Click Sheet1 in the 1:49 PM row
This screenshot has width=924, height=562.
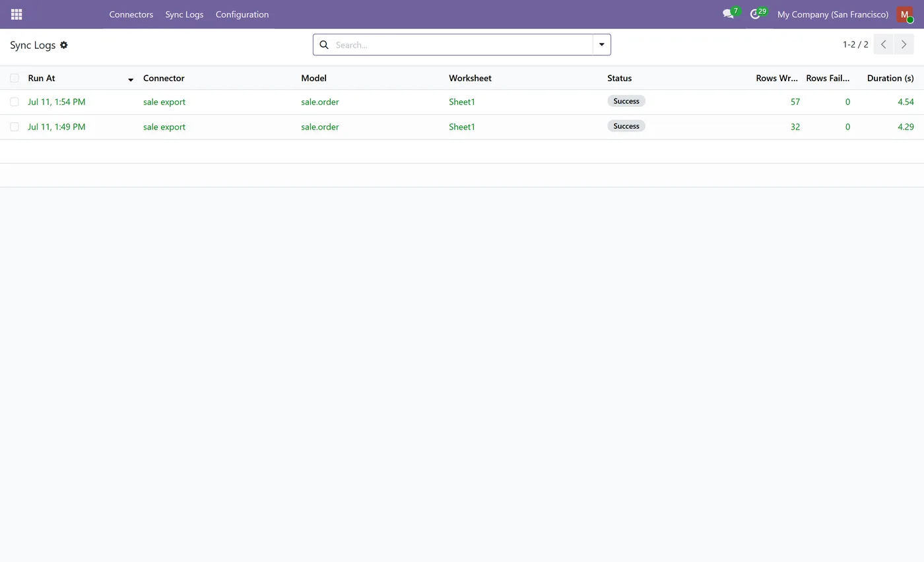[462, 127]
